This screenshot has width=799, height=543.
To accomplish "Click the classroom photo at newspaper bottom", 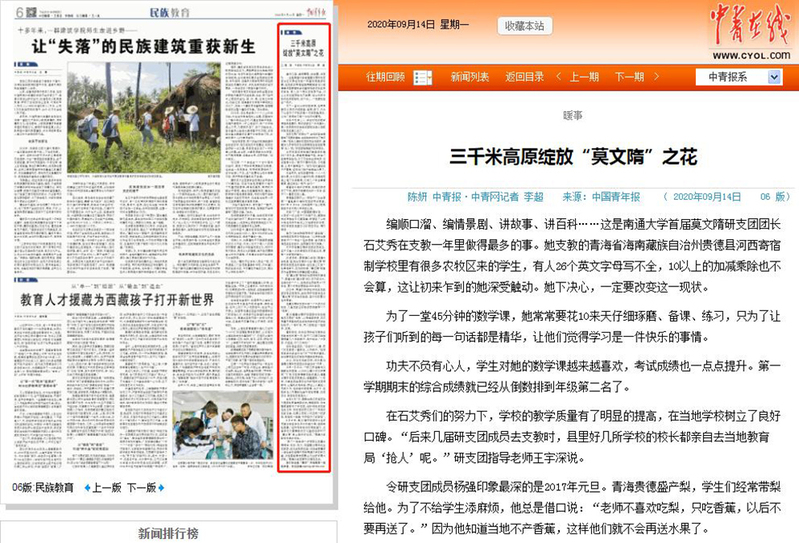I will click(x=223, y=426).
